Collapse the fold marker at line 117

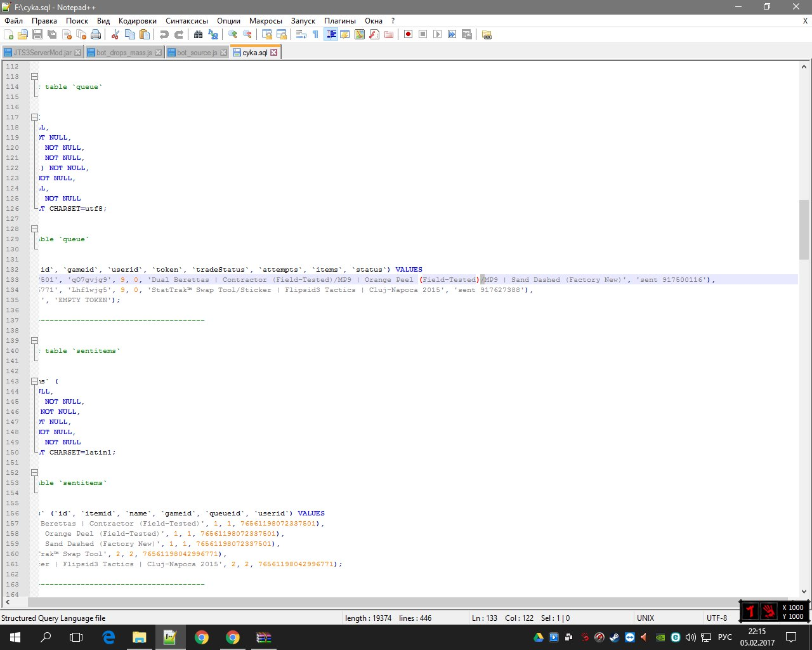pyautogui.click(x=35, y=117)
